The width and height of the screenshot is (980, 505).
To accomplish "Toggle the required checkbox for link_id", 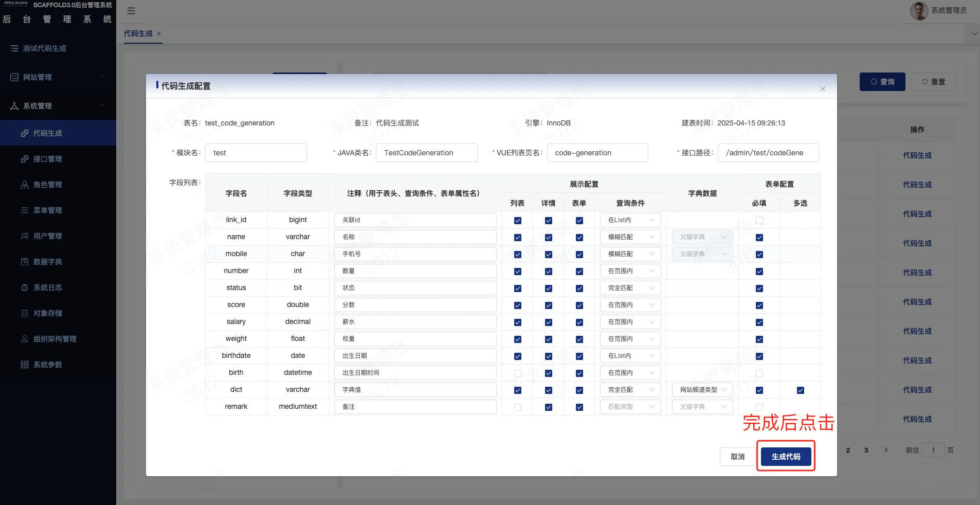I will (759, 220).
